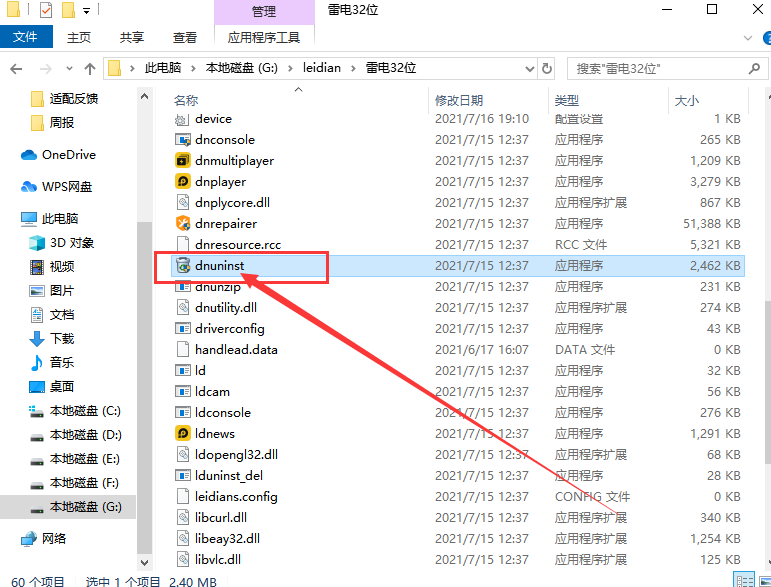The image size is (771, 587).
Task: Expand the ribbon with the chevron
Action: click(x=740, y=37)
